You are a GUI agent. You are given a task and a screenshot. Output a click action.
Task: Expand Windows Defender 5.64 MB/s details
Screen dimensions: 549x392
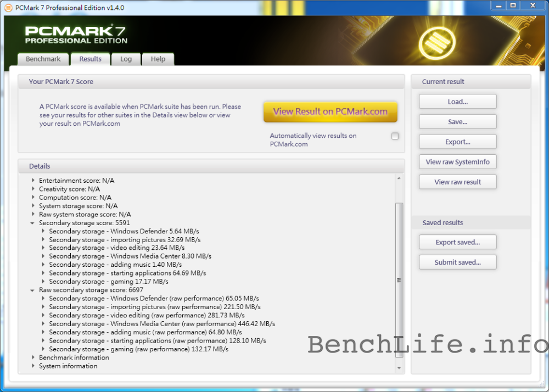click(x=43, y=231)
